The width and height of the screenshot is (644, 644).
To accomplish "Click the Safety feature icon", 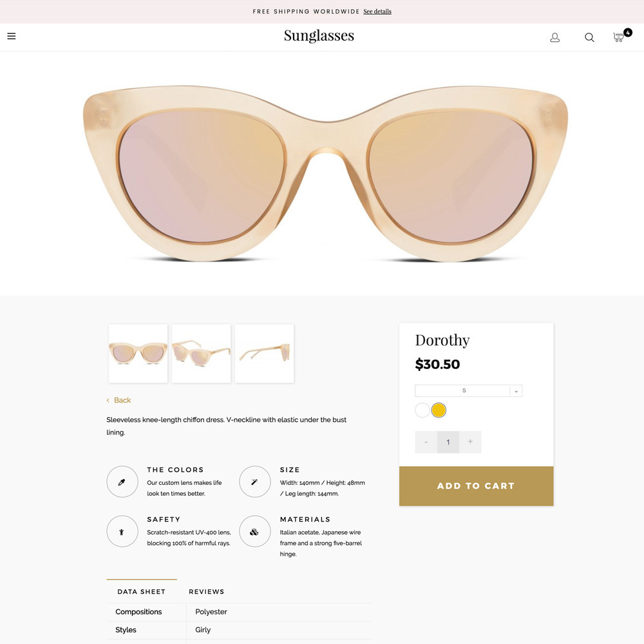I will [122, 531].
